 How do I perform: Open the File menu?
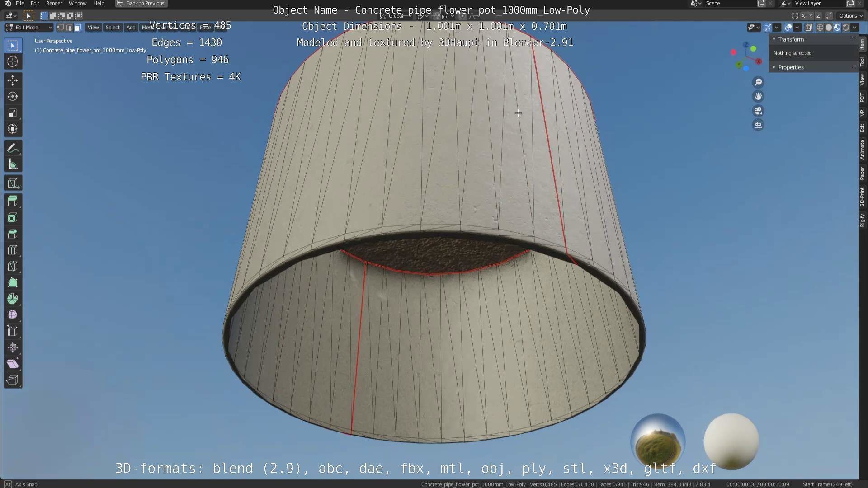[x=20, y=3]
